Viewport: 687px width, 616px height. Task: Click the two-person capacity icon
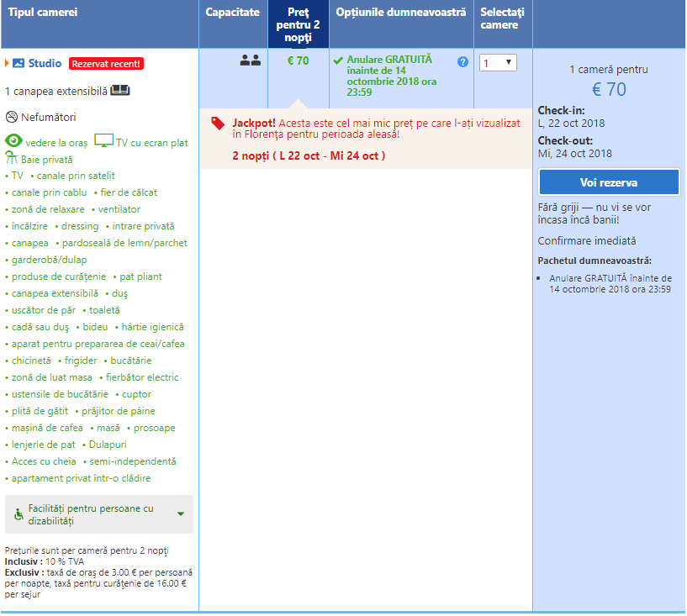click(250, 61)
